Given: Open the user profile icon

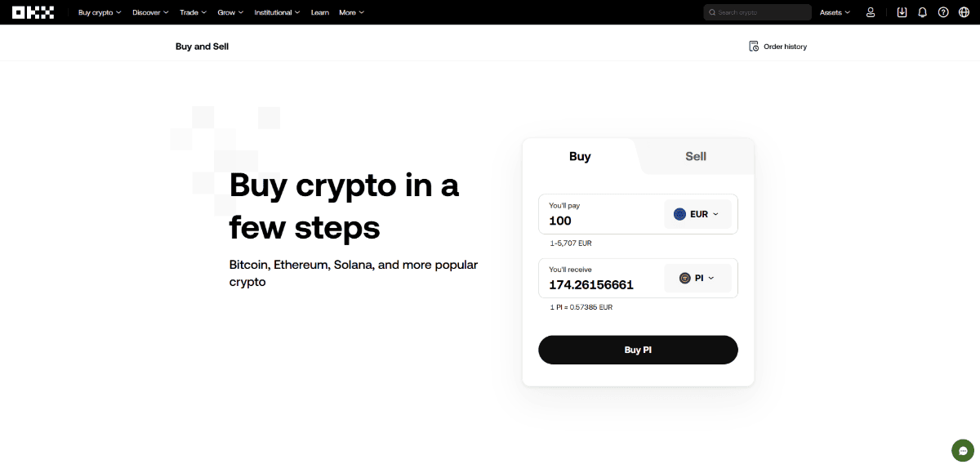Looking at the screenshot, I should (x=871, y=12).
